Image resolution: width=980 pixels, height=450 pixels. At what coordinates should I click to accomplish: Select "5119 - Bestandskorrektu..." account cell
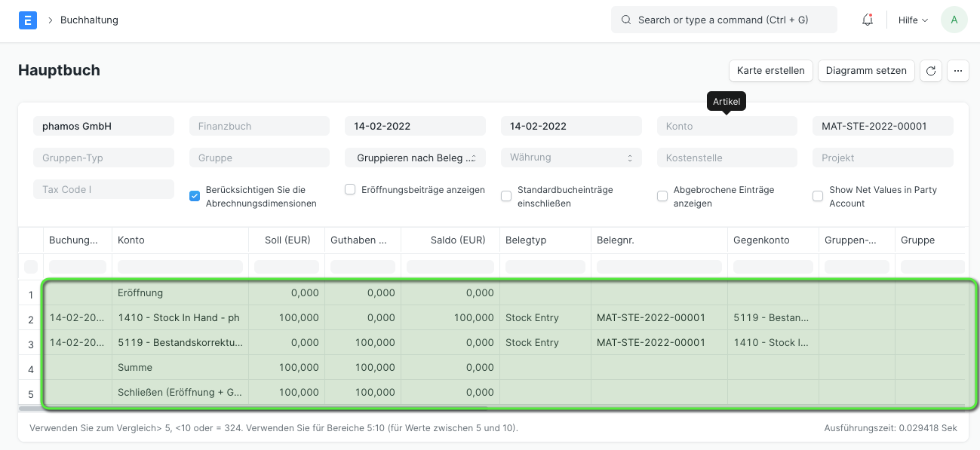coord(180,342)
